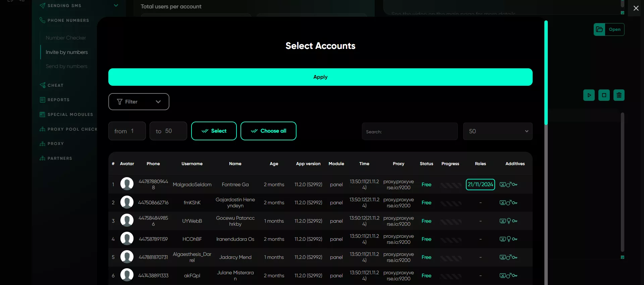644x285 pixels.
Task: Open the Filter dropdown
Action: coord(139,101)
